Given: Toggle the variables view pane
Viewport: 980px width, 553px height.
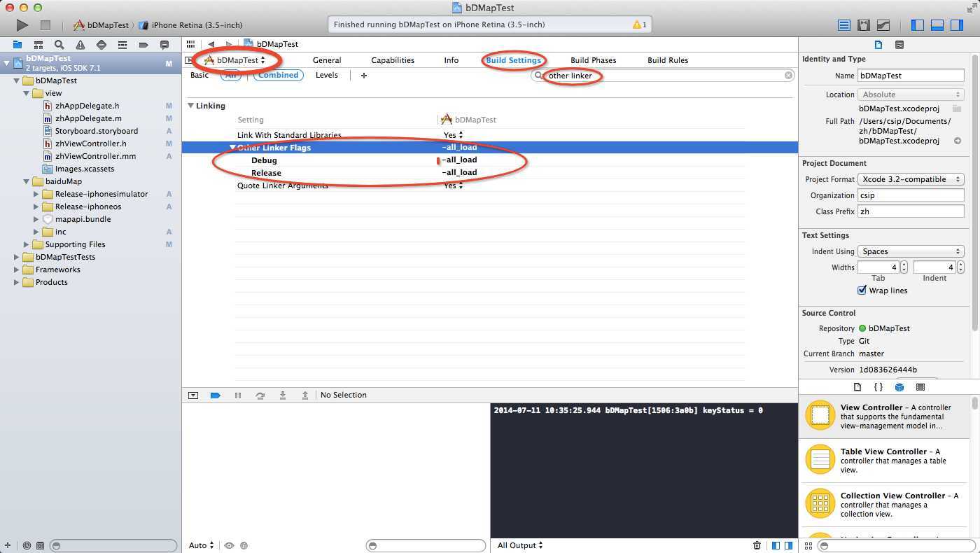Looking at the screenshot, I should point(776,545).
